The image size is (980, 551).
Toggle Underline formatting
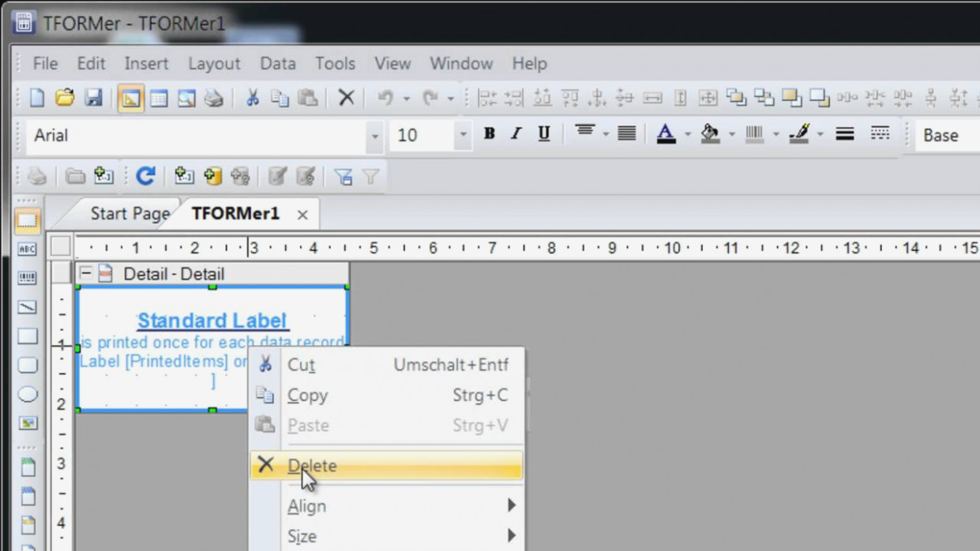543,134
